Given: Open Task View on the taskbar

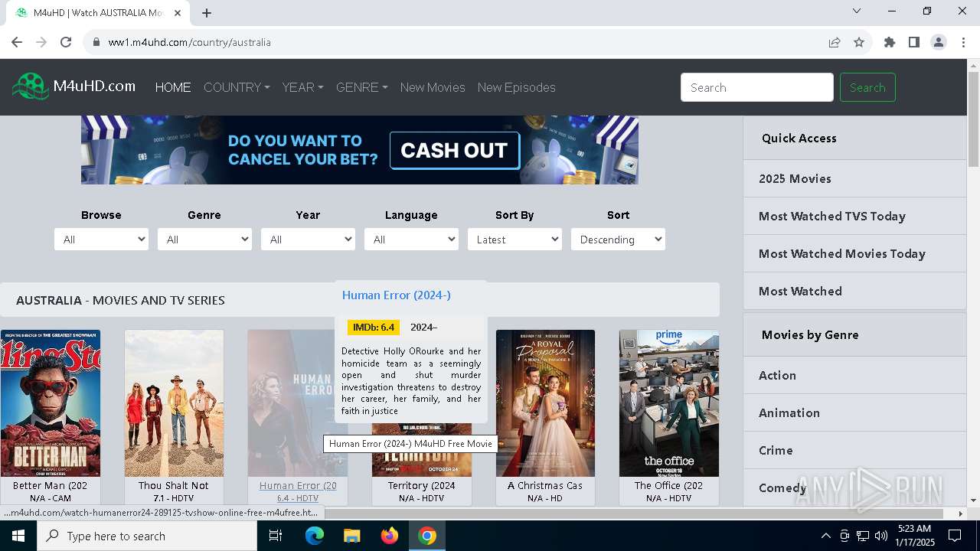Looking at the screenshot, I should point(276,536).
